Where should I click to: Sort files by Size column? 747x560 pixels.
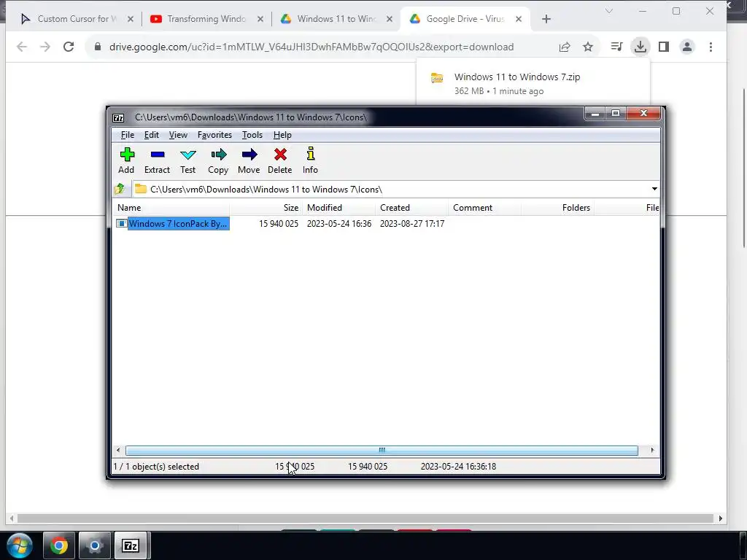266,208
